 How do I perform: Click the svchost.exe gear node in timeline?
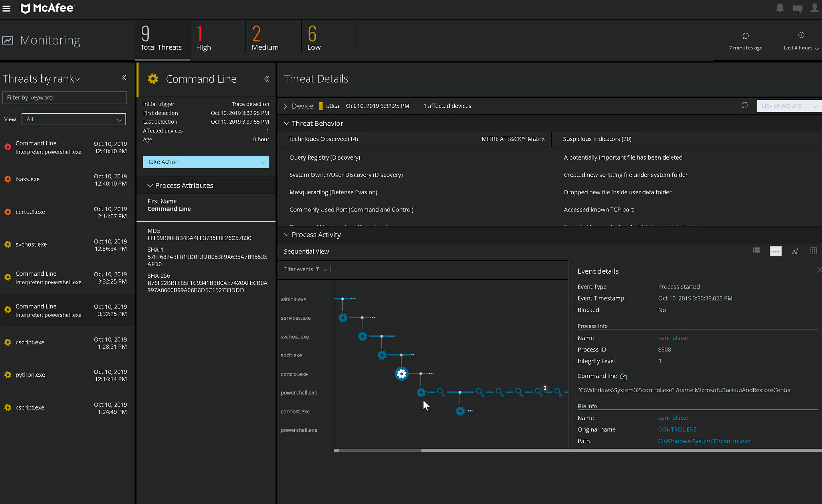pyautogui.click(x=362, y=336)
